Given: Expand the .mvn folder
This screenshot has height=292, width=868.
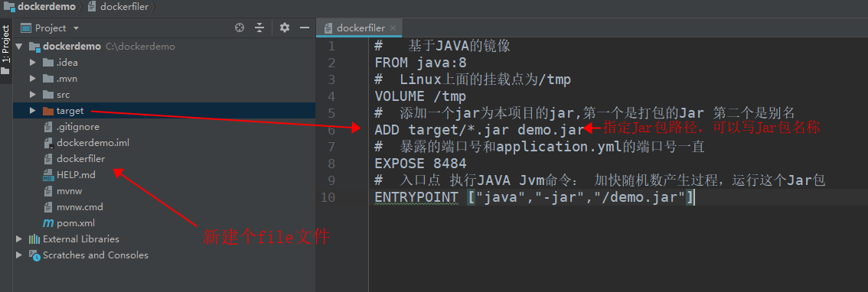Looking at the screenshot, I should (33, 79).
